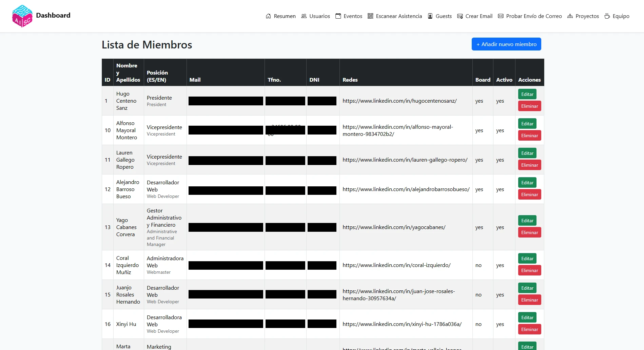The height and width of the screenshot is (350, 644).
Task: Click the people icon beside Usuarios
Action: 304,16
